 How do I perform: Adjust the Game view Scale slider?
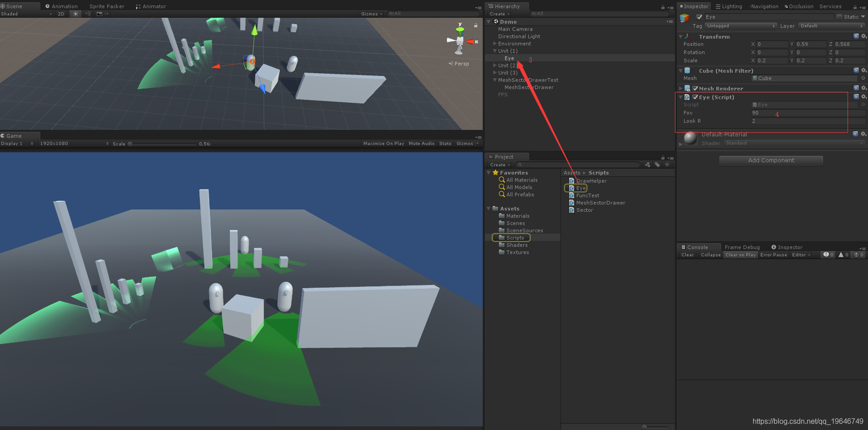(162, 144)
